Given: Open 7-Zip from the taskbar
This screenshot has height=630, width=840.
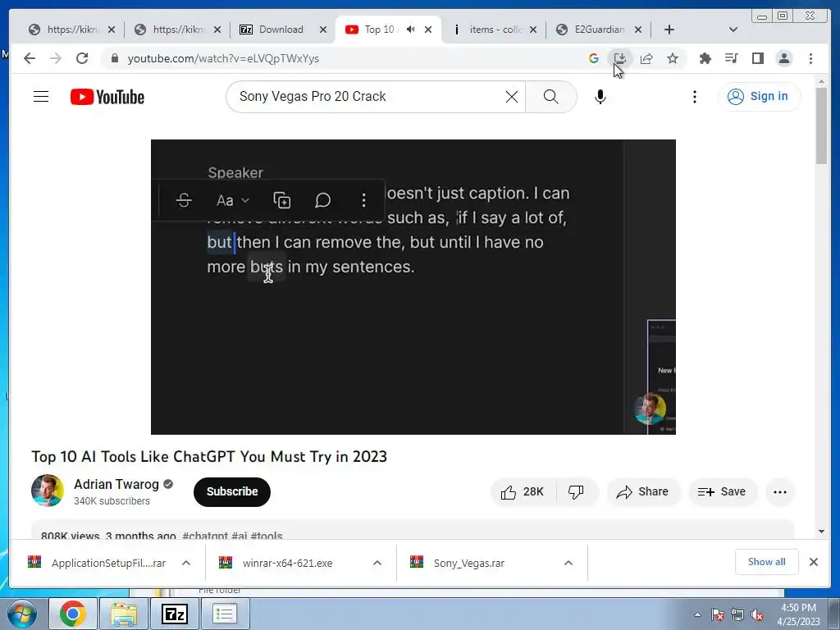Looking at the screenshot, I should [175, 614].
